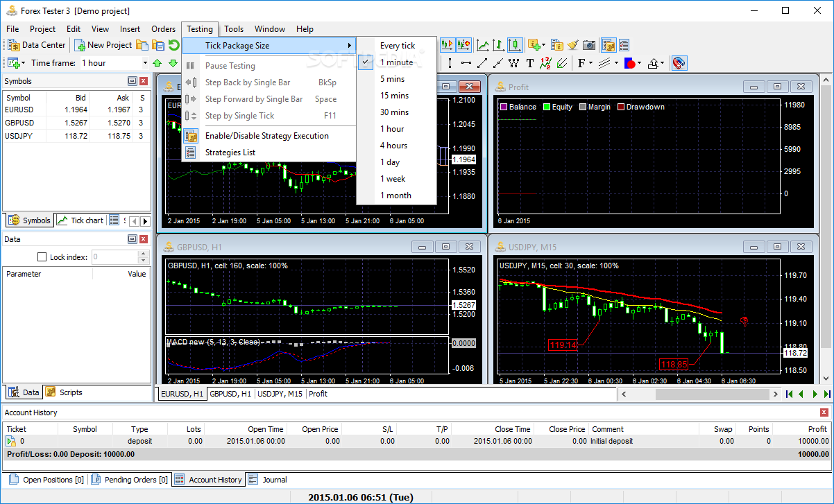834x504 pixels.
Task: Select the Open Positions tab
Action: coord(46,480)
